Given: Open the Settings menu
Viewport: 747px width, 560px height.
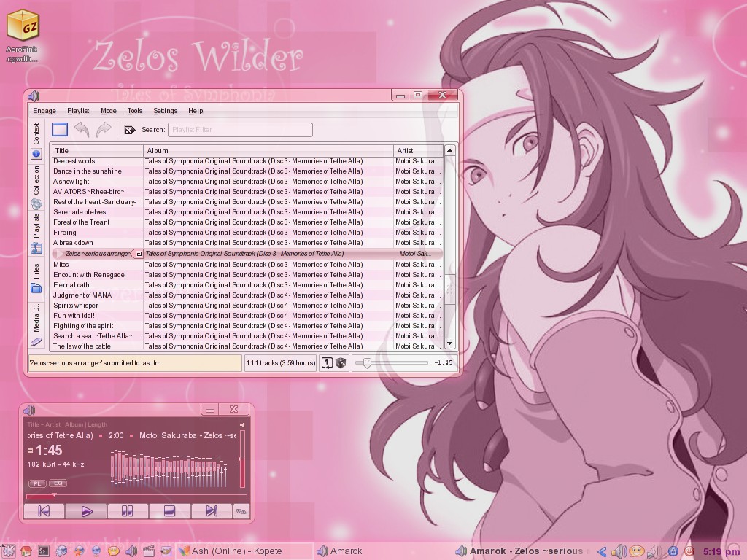Looking at the screenshot, I should click(166, 111).
